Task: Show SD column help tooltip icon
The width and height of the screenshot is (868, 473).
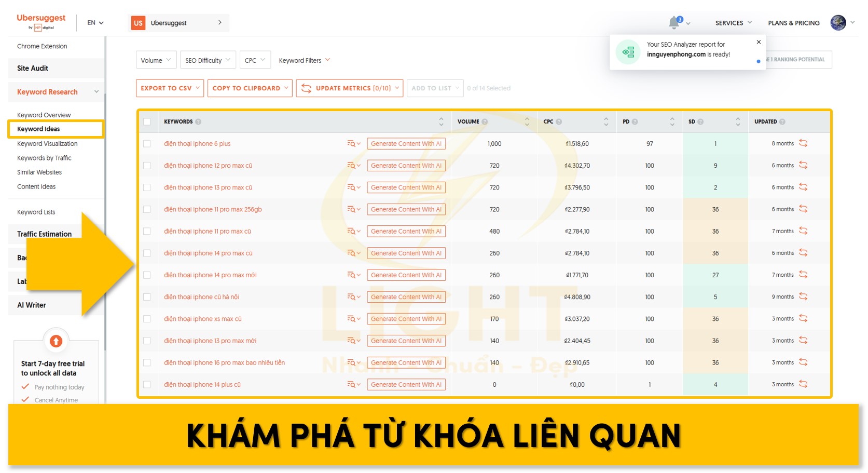Action: pos(700,121)
